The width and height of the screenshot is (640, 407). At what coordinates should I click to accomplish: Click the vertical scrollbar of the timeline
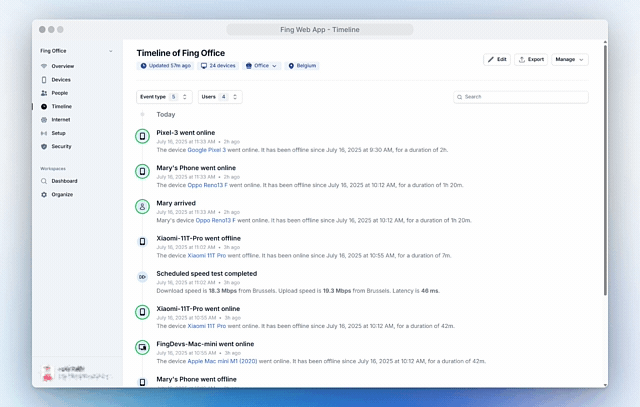click(x=605, y=169)
